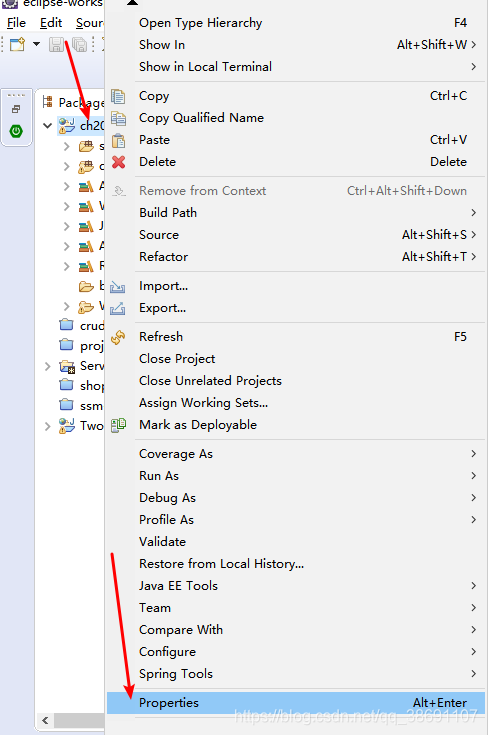Collapse the ch20 project tree node

pos(47,126)
